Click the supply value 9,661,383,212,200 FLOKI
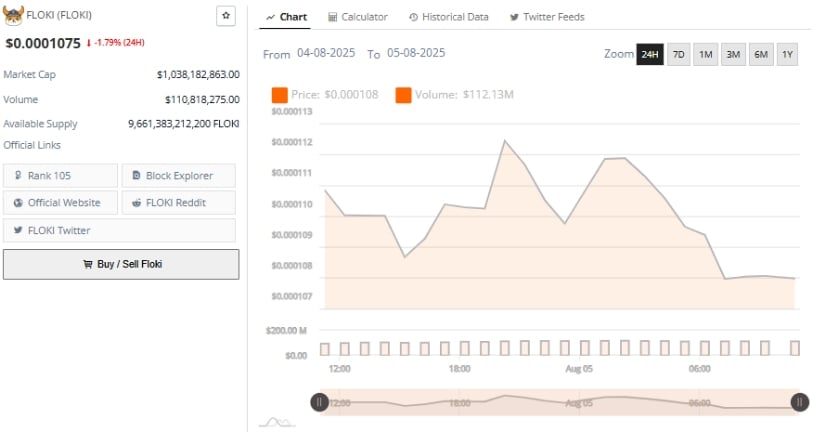 (184, 124)
